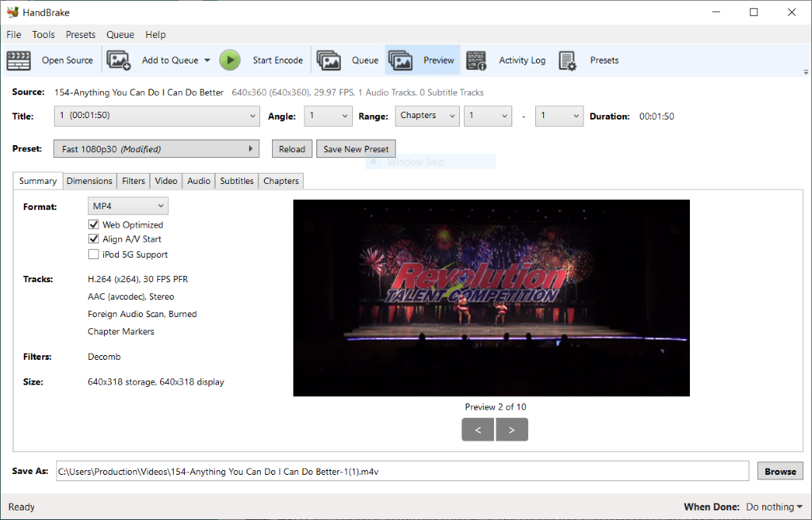Open the Tools menu

(44, 35)
